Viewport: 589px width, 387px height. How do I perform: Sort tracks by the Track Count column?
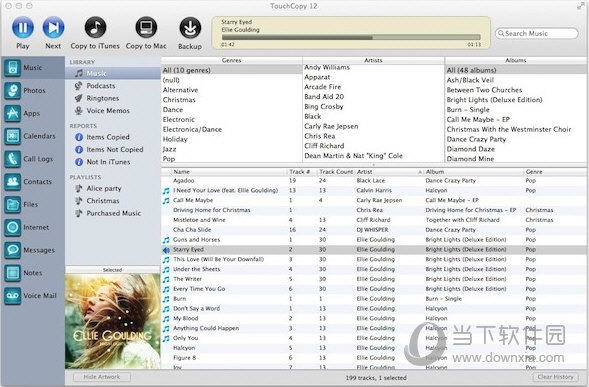pos(336,172)
